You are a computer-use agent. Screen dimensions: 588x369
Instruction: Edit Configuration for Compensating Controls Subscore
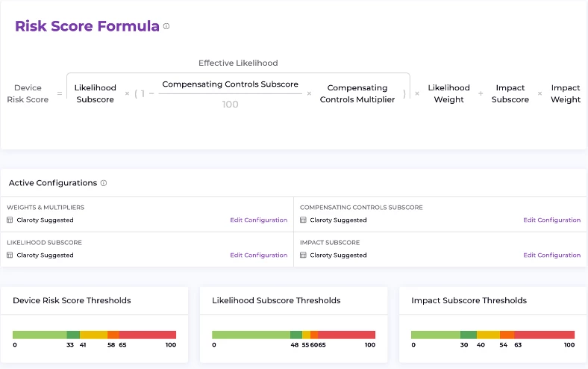point(551,220)
